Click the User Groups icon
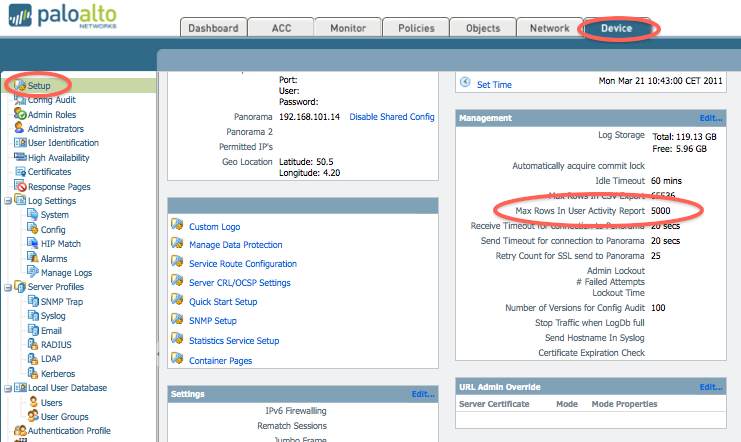The width and height of the screenshot is (741, 442). [33, 416]
